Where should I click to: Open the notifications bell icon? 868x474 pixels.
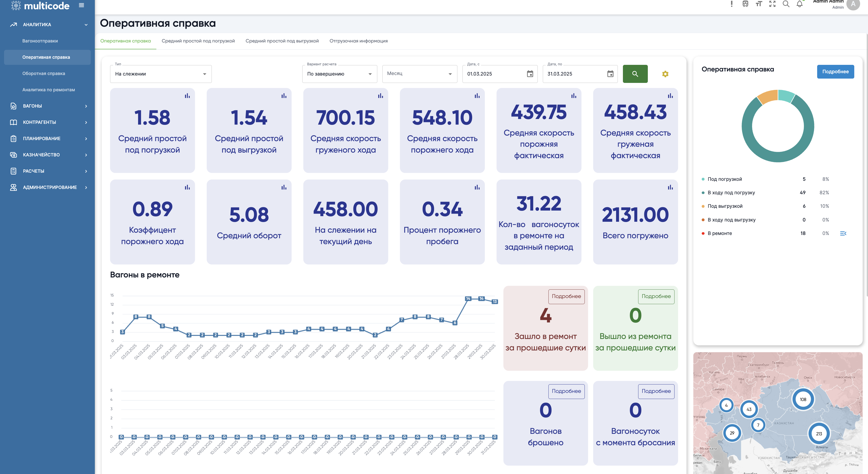(x=799, y=4)
